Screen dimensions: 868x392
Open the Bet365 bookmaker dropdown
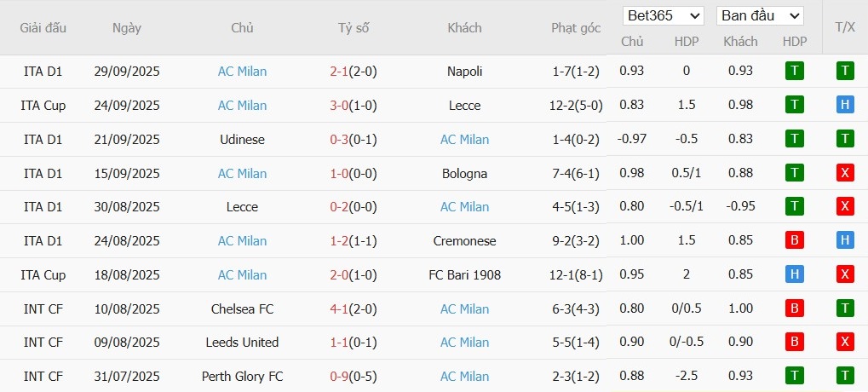point(664,15)
